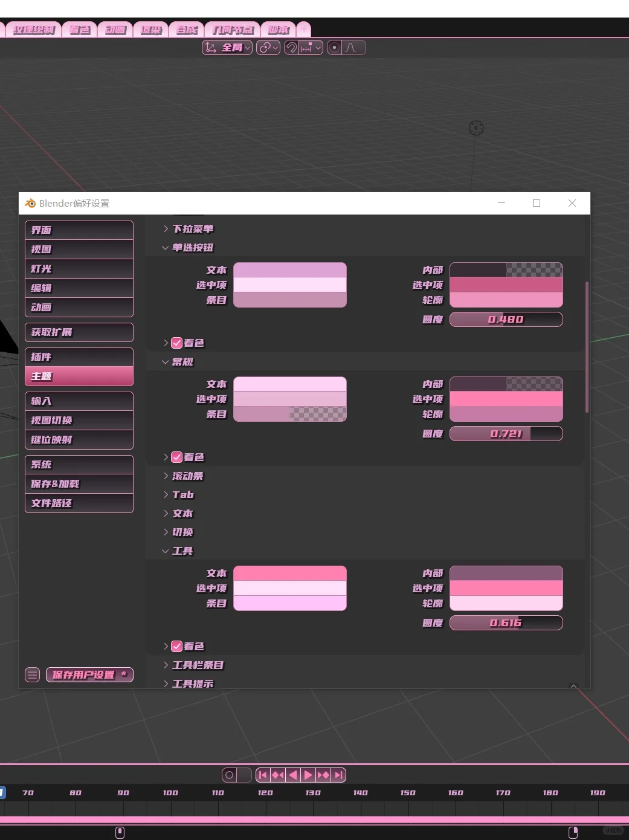This screenshot has height=840, width=629.
Task: Add a new workspace with plus tab
Action: [x=304, y=28]
